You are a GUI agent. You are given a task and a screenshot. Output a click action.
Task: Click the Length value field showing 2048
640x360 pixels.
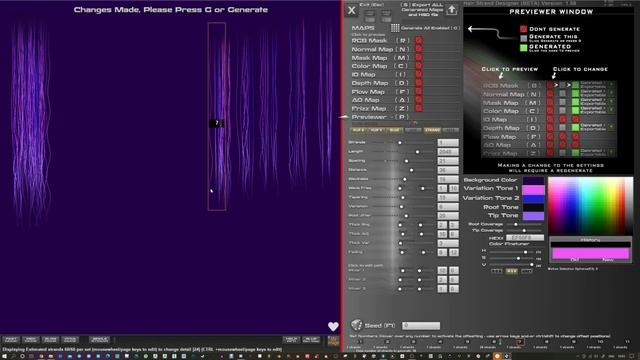[448, 152]
